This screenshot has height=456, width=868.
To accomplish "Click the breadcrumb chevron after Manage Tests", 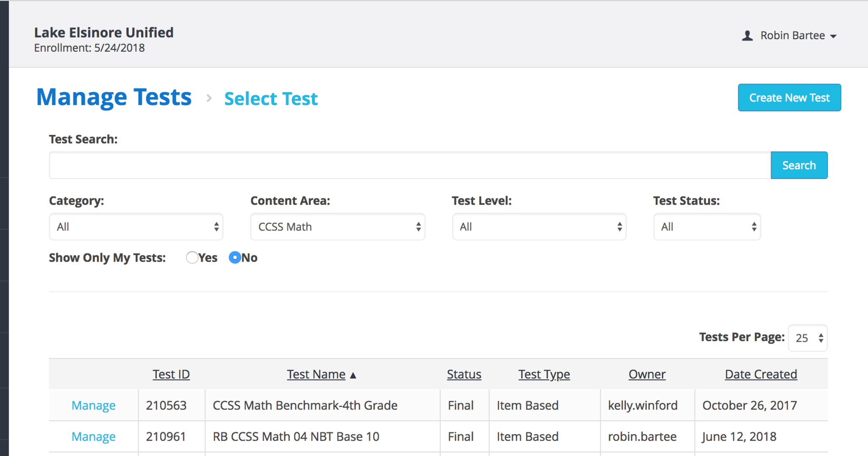I will click(x=209, y=98).
